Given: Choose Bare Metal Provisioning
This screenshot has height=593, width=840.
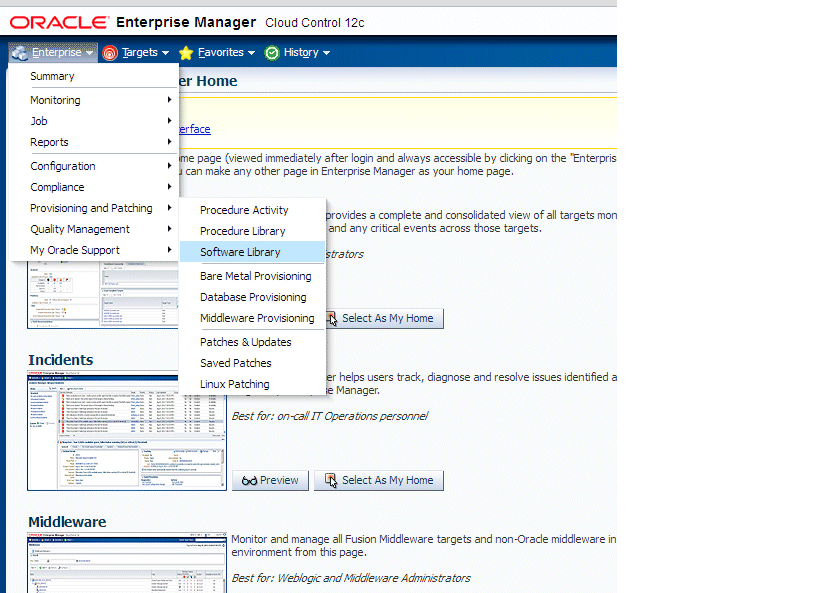Looking at the screenshot, I should click(252, 276).
